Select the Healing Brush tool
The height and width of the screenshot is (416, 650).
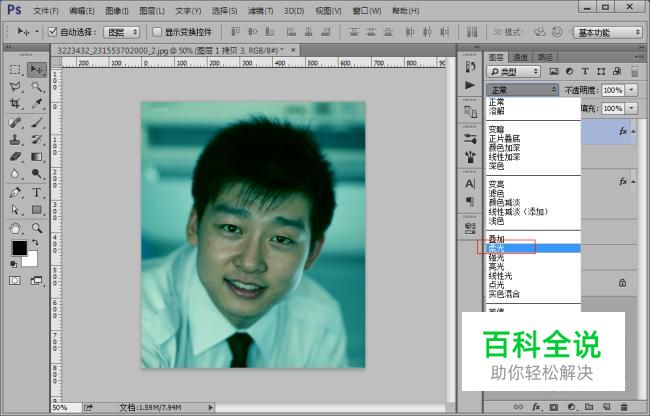15,123
